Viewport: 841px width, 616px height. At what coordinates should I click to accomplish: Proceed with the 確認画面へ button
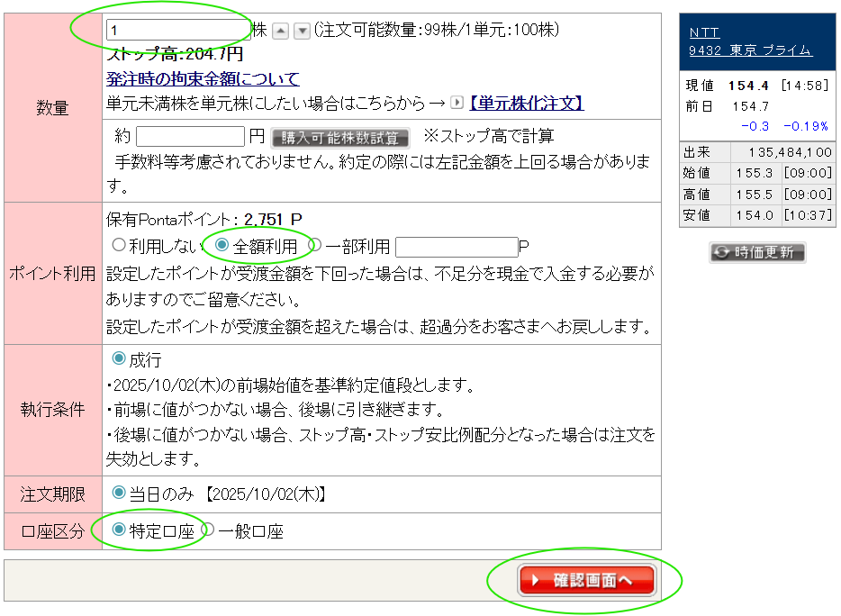(x=587, y=580)
